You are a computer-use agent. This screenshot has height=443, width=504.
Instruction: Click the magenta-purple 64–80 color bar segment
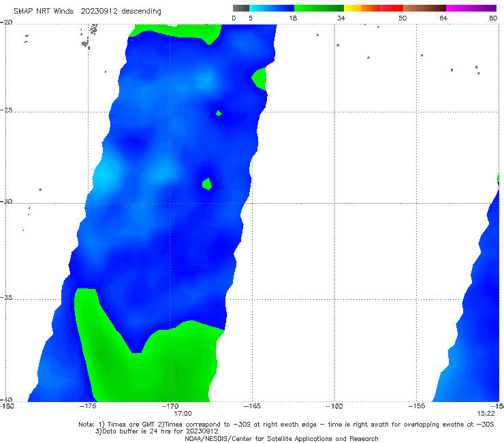coord(471,8)
